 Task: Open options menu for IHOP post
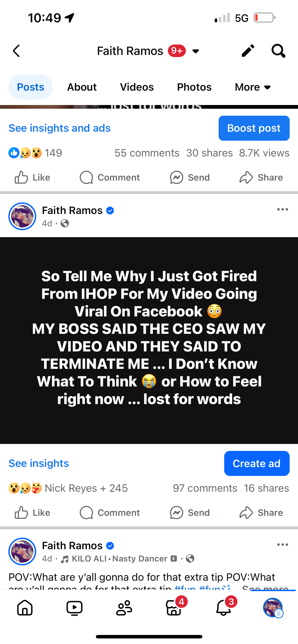click(282, 210)
